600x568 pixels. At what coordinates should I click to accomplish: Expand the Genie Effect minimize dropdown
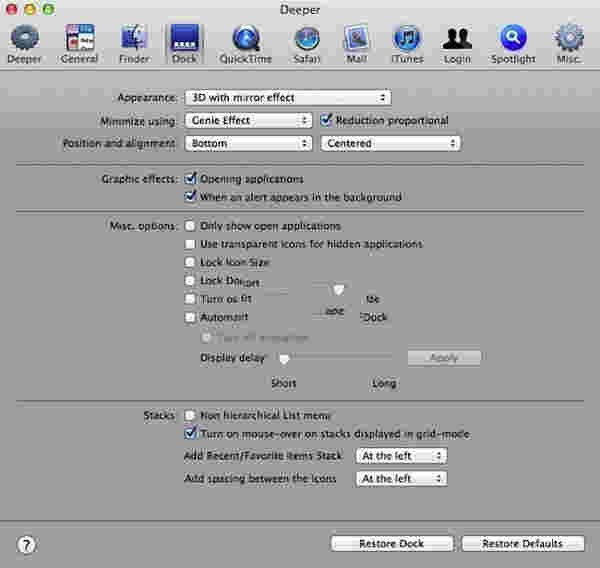tap(249, 120)
